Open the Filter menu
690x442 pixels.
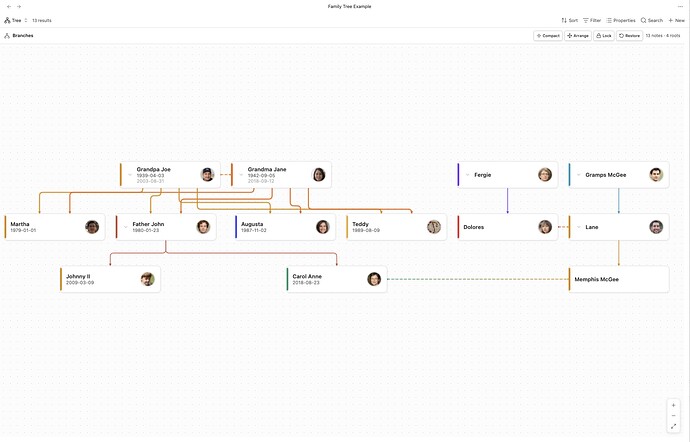tap(592, 20)
